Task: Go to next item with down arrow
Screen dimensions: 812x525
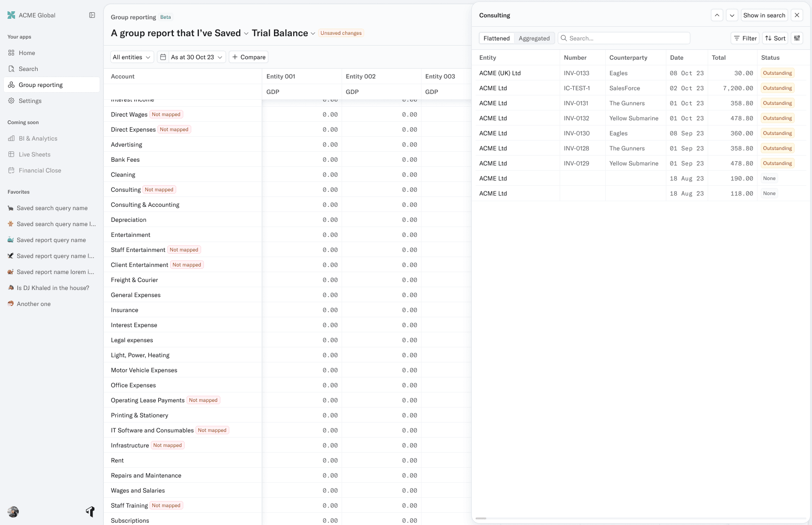Action: point(732,15)
